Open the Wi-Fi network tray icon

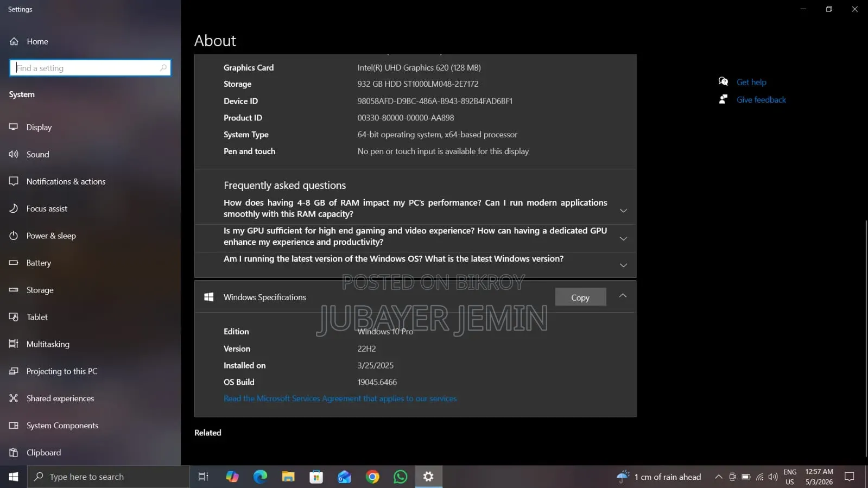pos(760,477)
